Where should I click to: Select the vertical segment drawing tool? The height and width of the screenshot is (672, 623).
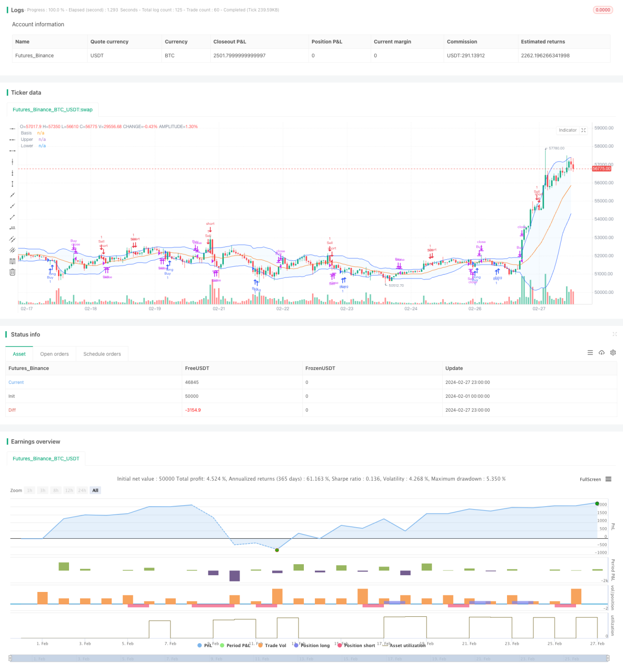12,184
